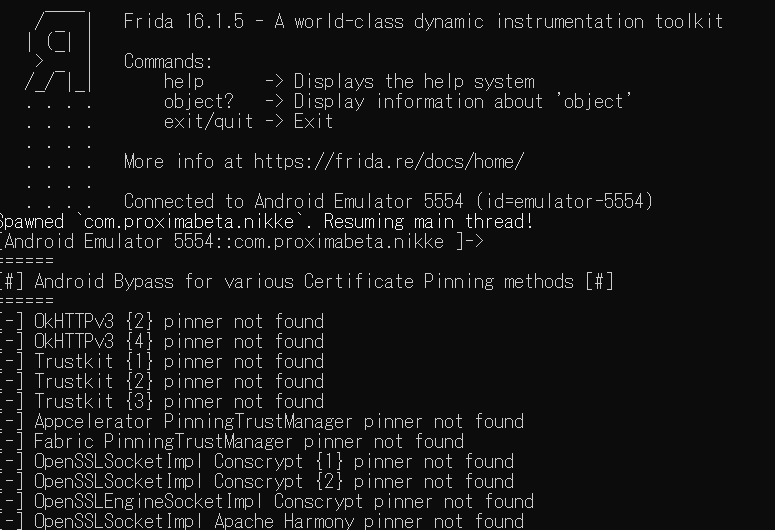This screenshot has height=530, width=775.
Task: Click the 'Commands:' heading
Action: [x=168, y=61]
